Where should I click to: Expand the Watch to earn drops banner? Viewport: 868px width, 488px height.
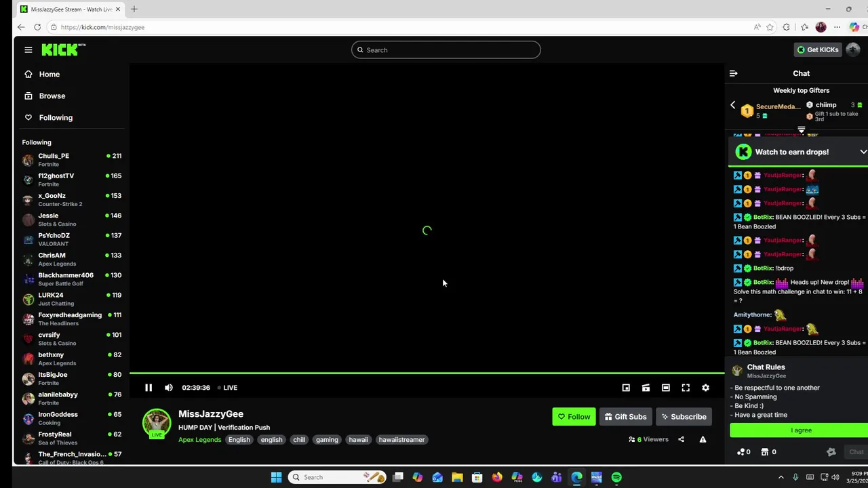pyautogui.click(x=863, y=152)
